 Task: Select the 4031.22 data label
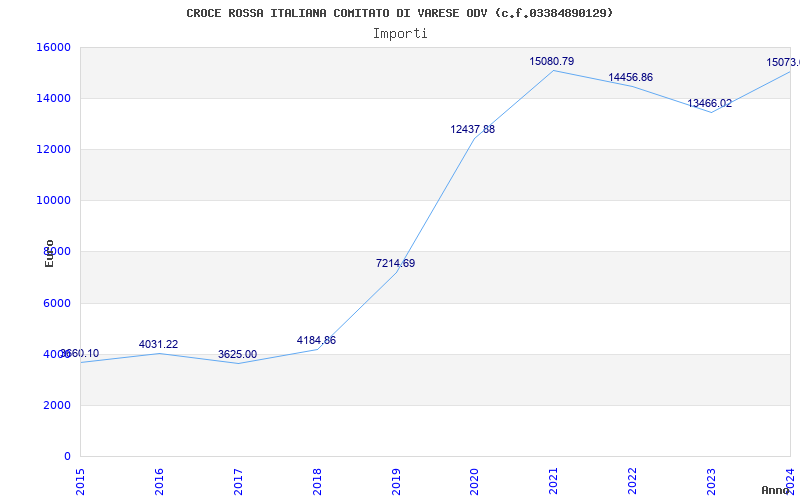click(158, 344)
